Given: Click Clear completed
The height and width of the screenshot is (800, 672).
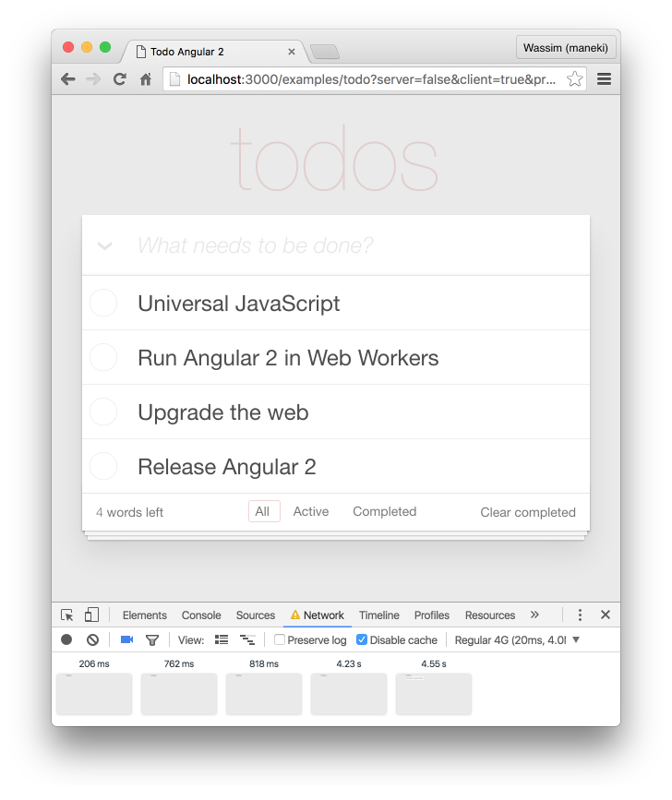Looking at the screenshot, I should coord(528,512).
